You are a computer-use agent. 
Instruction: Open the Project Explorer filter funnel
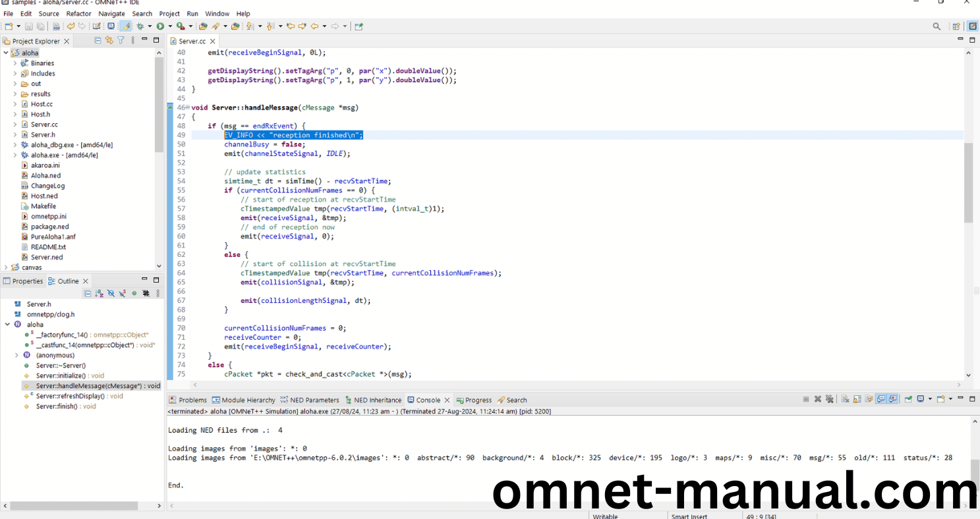pyautogui.click(x=121, y=41)
